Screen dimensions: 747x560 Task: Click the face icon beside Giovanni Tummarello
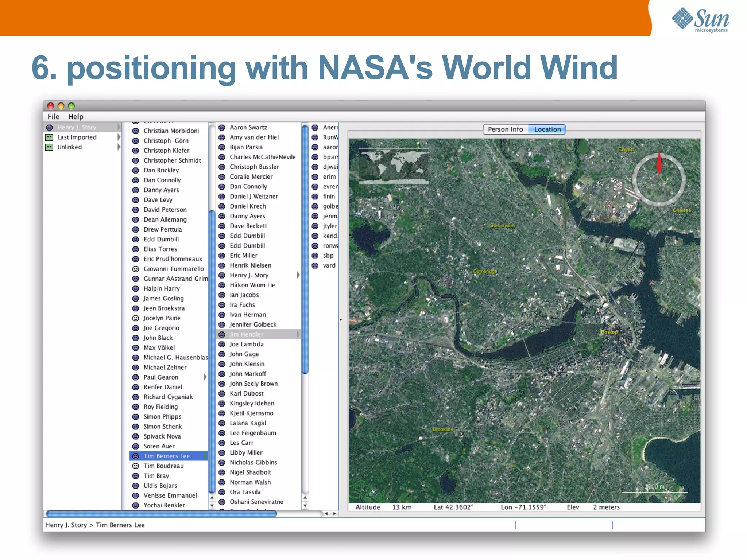[x=135, y=269]
